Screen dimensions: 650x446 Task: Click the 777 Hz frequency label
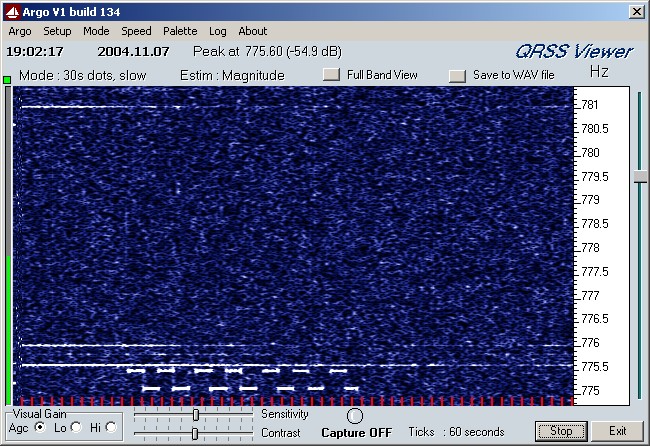pos(590,296)
